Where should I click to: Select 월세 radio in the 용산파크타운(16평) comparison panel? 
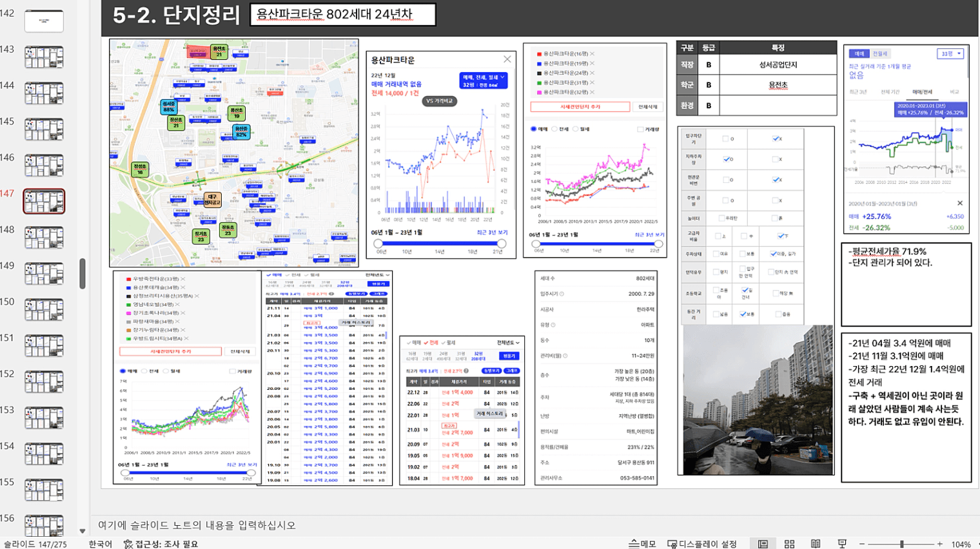coord(576,129)
